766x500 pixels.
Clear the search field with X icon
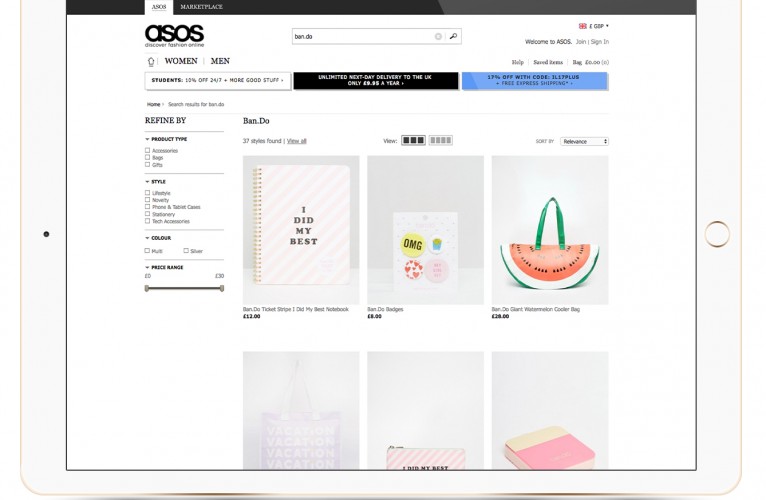point(438,37)
